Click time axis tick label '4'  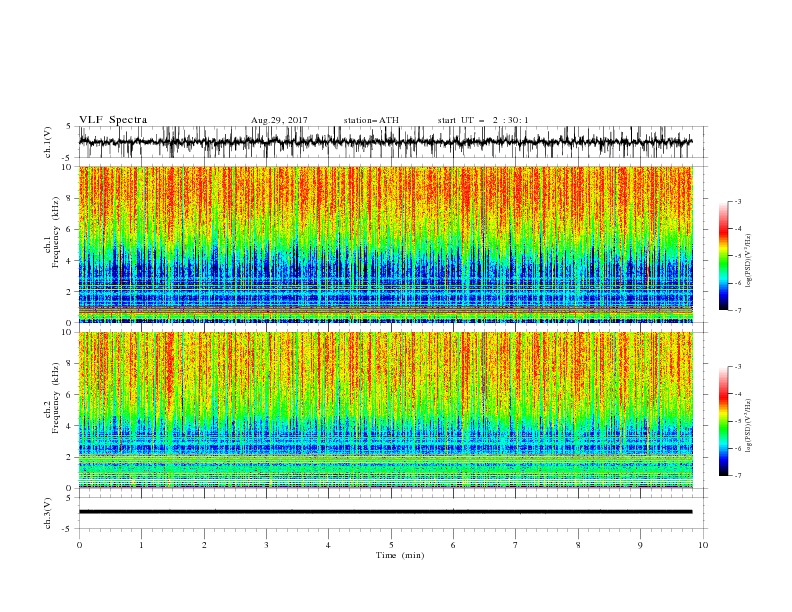click(x=328, y=545)
